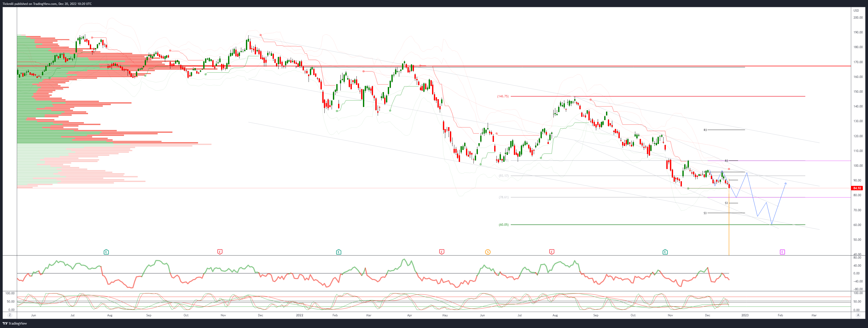Select the (93.17) grey level label
Image resolution: width=868 pixels, height=328 pixels.
[x=504, y=176]
